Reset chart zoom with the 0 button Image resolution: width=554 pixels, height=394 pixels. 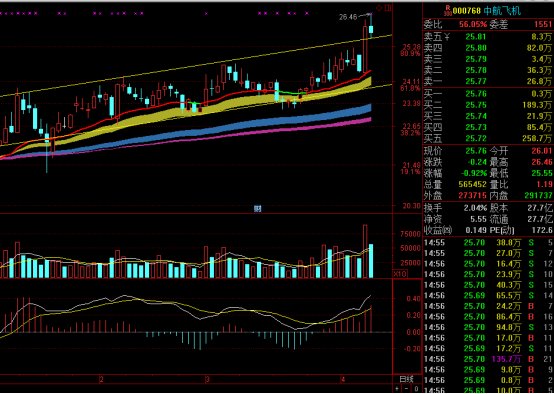[417, 389]
